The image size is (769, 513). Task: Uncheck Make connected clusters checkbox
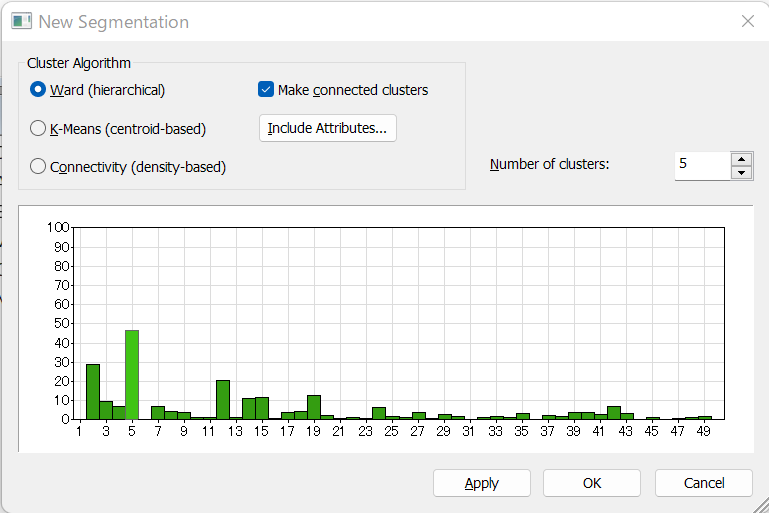(266, 90)
